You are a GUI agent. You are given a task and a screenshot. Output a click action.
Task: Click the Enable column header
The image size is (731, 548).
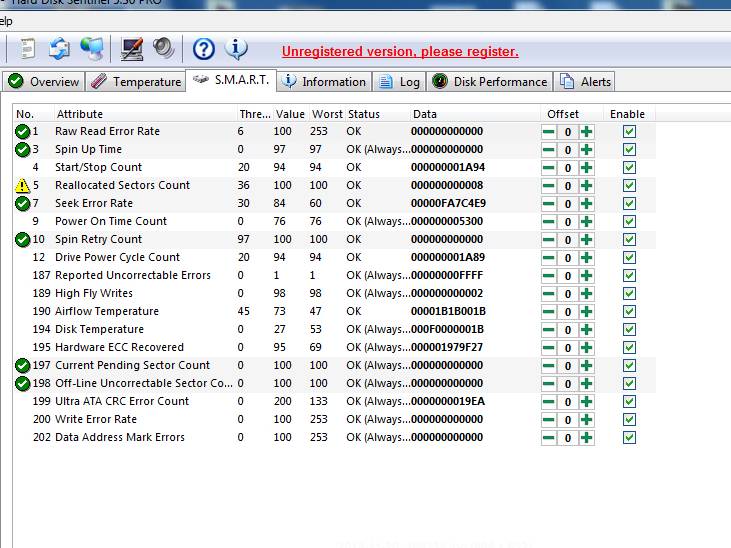tap(627, 114)
